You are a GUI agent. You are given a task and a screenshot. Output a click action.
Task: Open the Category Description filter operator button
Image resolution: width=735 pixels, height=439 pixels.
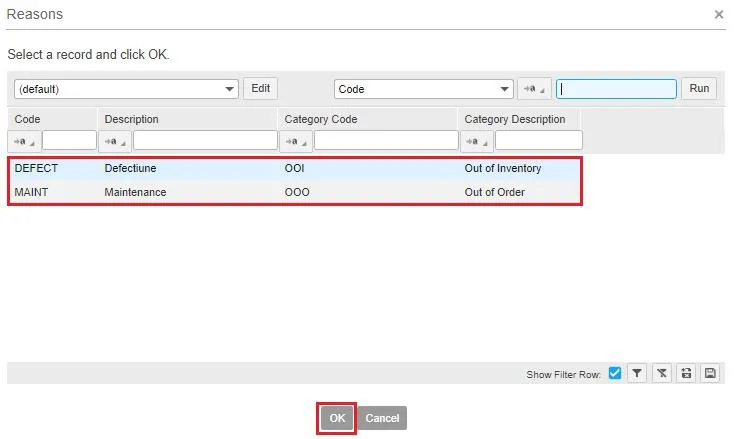coord(477,141)
